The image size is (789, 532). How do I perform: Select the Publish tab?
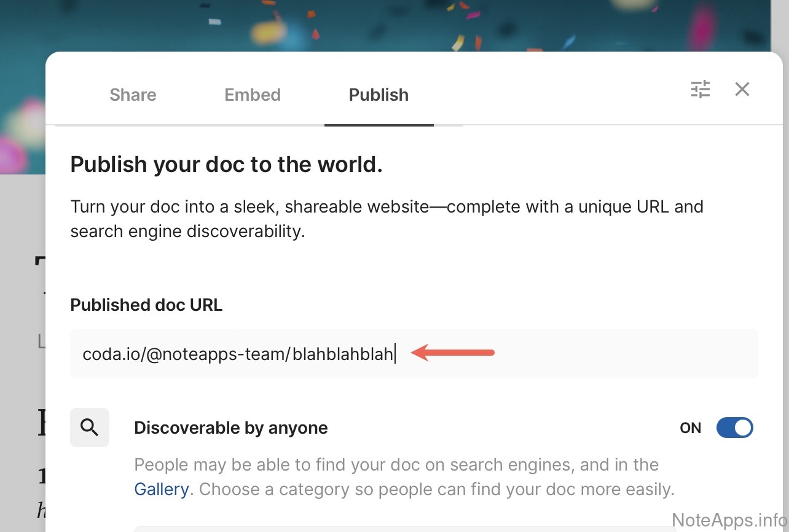(x=379, y=95)
